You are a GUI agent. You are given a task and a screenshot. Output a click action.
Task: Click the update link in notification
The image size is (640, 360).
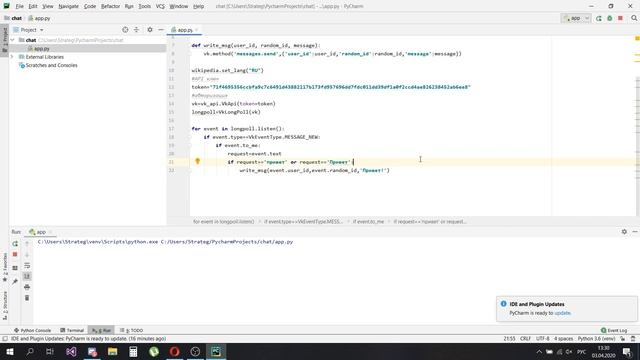click(x=562, y=313)
